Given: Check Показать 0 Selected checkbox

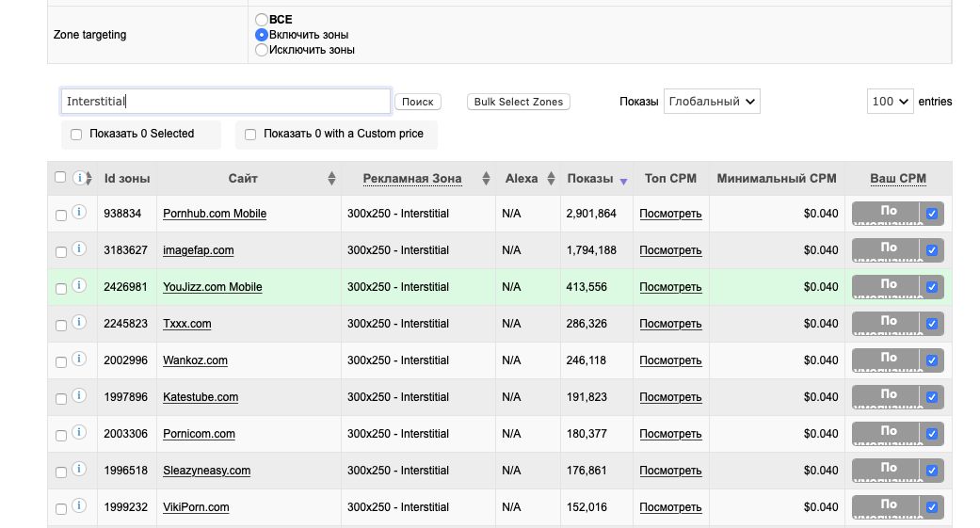Looking at the screenshot, I should tap(76, 135).
